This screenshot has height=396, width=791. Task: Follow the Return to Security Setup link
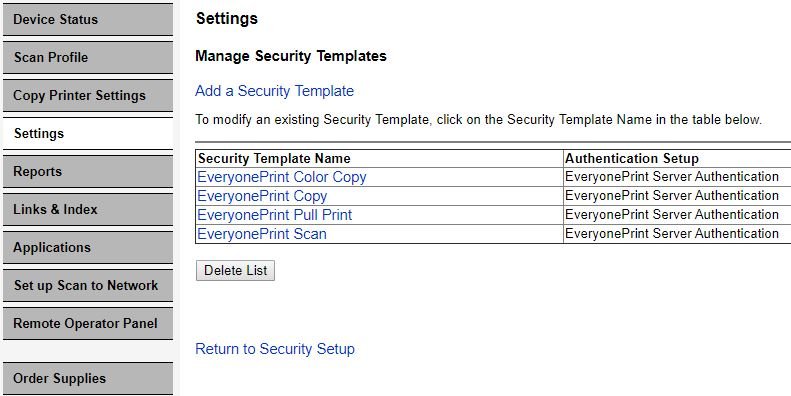(x=275, y=349)
